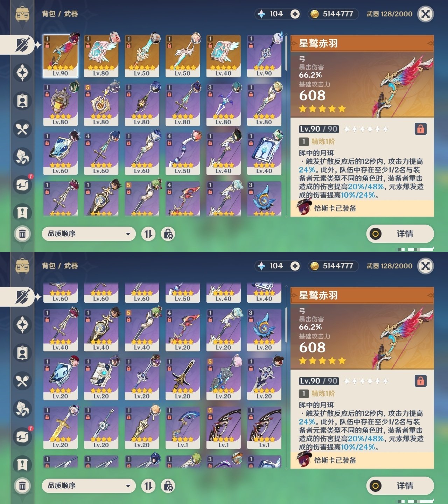Toggle weapon lock in upper detail panel
Viewport: 448px width, 504px height.
pyautogui.click(x=420, y=129)
